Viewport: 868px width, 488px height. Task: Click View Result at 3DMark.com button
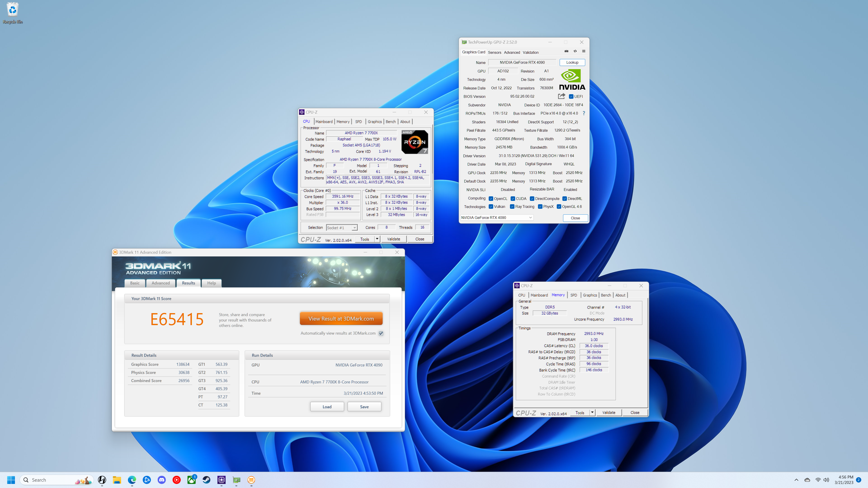[x=341, y=319]
